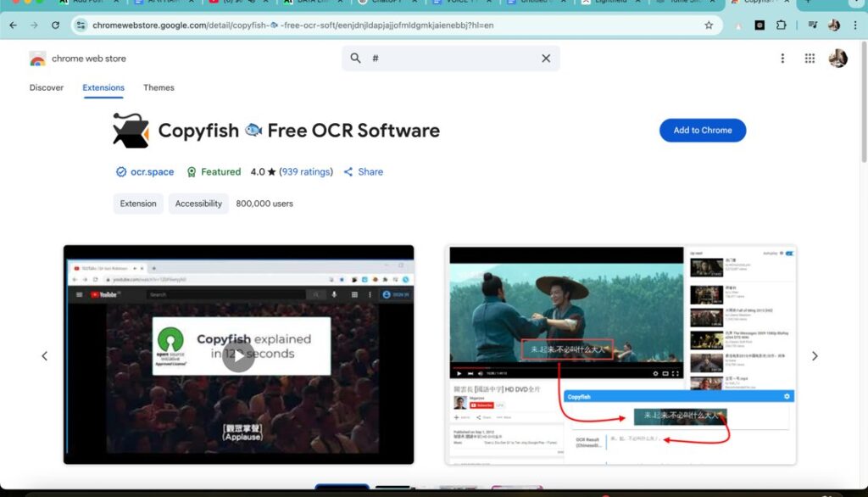The image size is (868, 497).
Task: Open the browser extensions puzzle menu
Action: (x=781, y=25)
